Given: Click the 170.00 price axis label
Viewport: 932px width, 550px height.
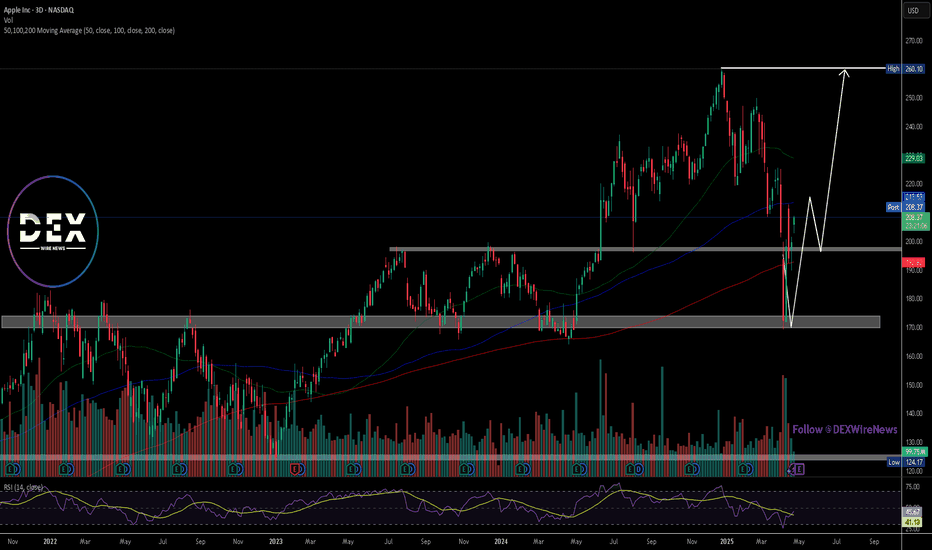Looking at the screenshot, I should pos(914,328).
